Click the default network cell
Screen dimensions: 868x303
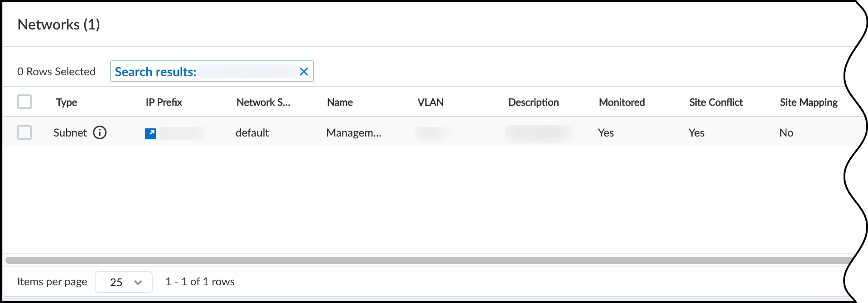tap(252, 133)
